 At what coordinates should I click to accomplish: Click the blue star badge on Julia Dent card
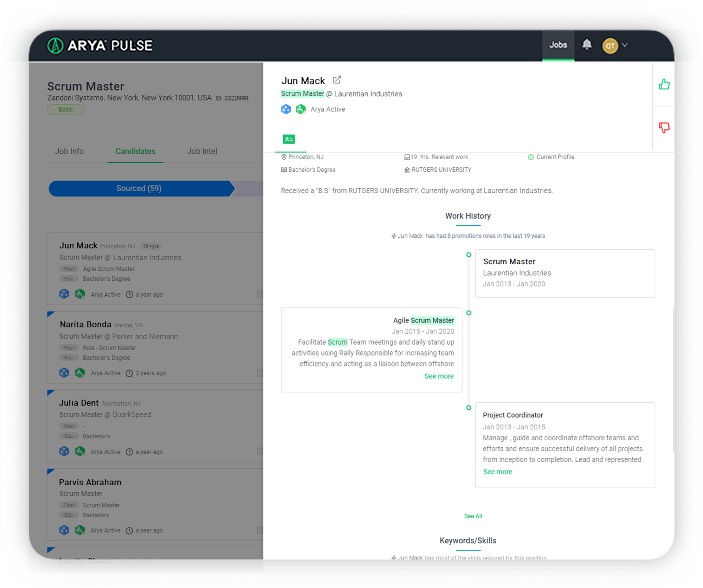(64, 452)
